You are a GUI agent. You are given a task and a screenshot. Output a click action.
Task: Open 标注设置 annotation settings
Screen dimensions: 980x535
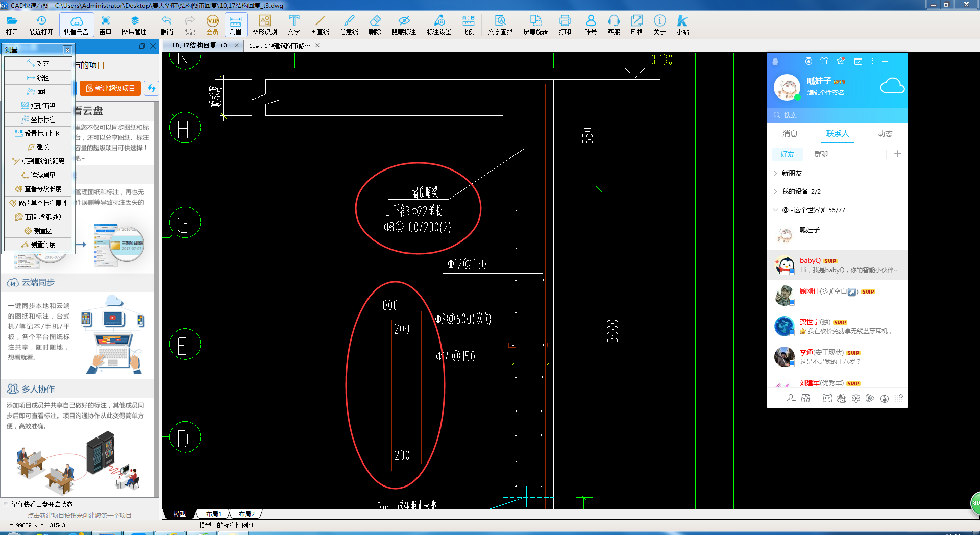tap(439, 25)
